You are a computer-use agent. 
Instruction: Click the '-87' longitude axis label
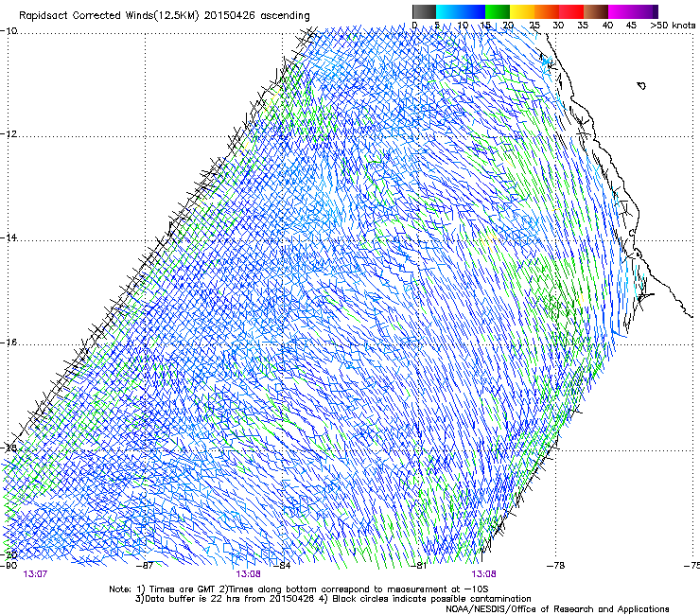coord(145,565)
